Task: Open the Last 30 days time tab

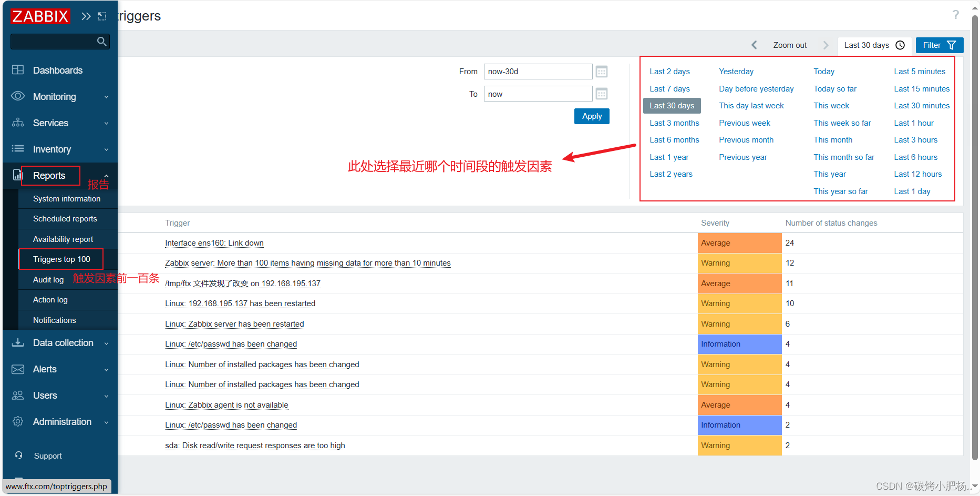Action: pos(874,45)
